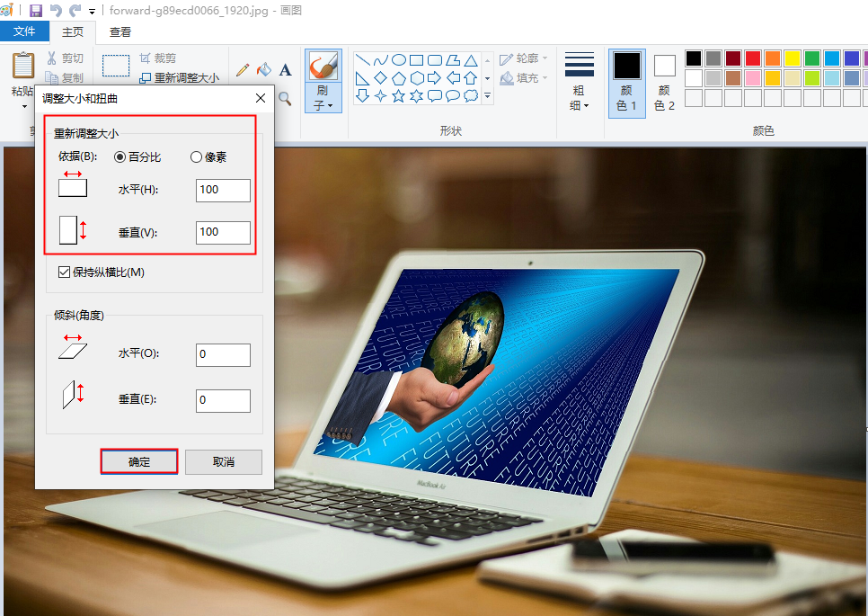Open the 填充 (Fill) dropdown
The width and height of the screenshot is (868, 616).
pos(523,78)
